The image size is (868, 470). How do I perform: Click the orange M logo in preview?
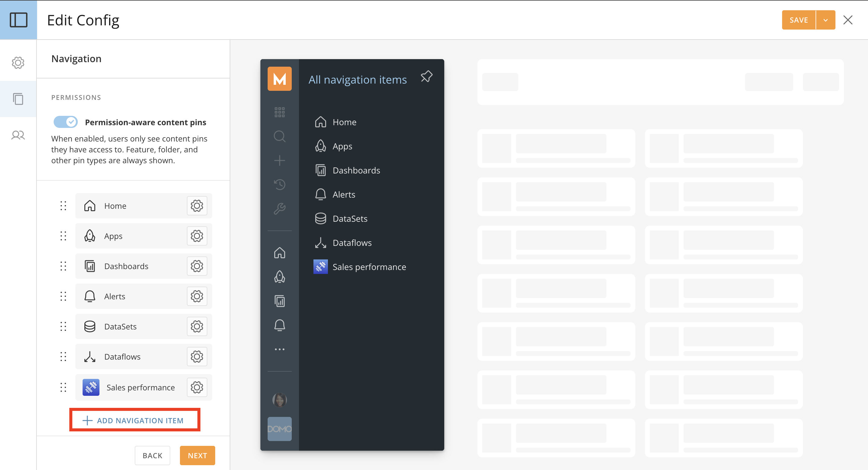click(x=280, y=79)
